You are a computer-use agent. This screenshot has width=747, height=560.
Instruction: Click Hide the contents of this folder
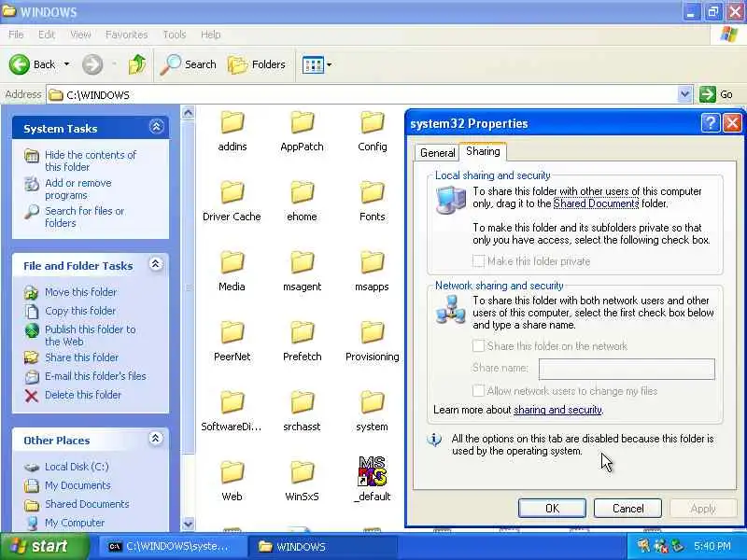[90, 161]
